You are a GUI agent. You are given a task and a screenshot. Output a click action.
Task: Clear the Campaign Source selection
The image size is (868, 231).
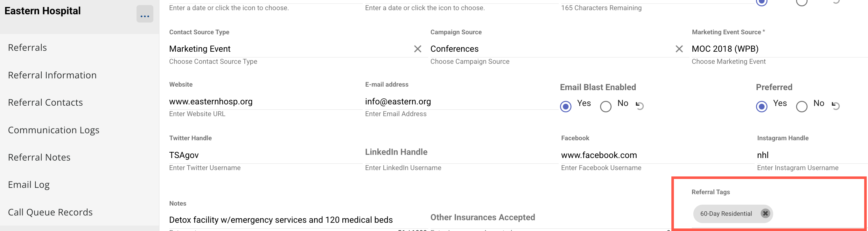pyautogui.click(x=679, y=49)
